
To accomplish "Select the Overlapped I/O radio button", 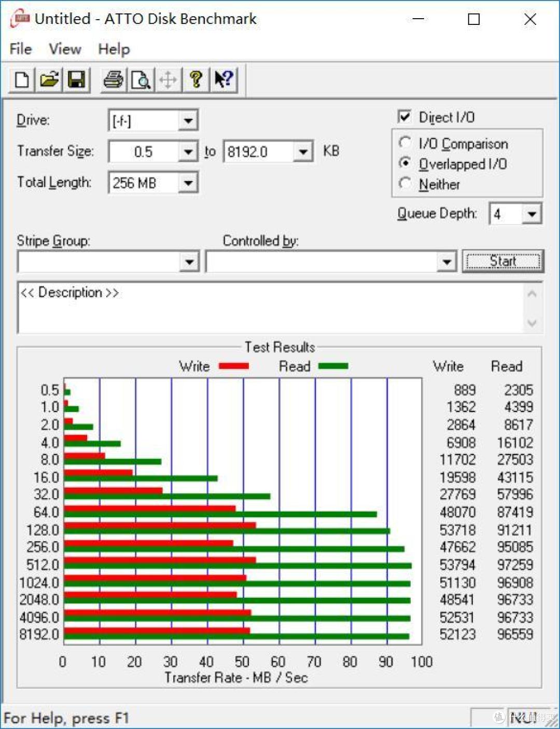I will click(405, 163).
